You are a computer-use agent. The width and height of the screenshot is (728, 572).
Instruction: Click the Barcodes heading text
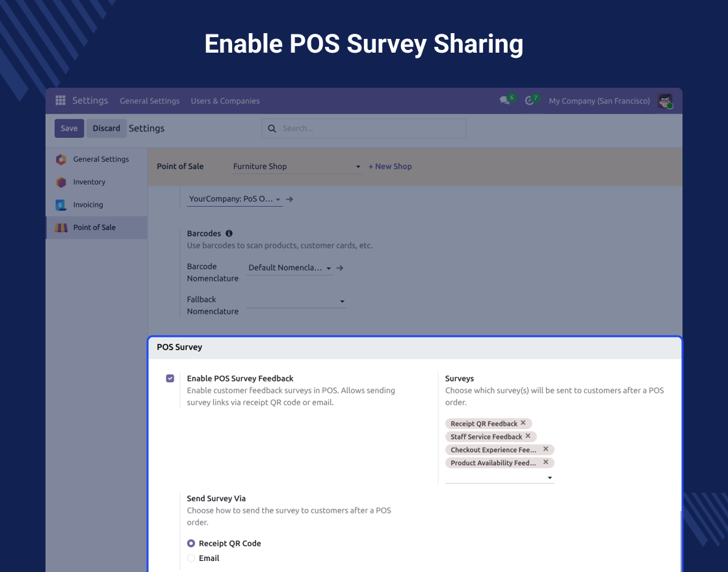pyautogui.click(x=204, y=233)
